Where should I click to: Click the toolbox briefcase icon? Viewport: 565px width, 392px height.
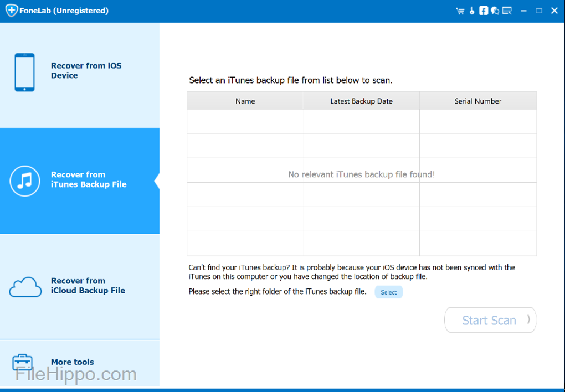click(x=22, y=362)
